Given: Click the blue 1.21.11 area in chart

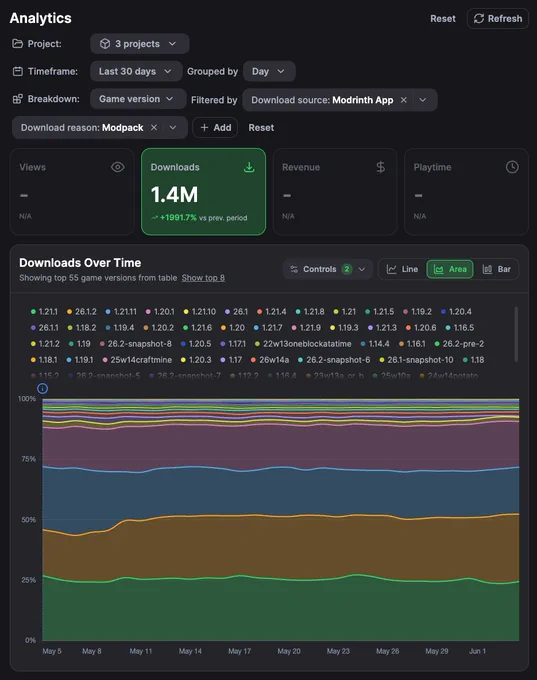Looking at the screenshot, I should tap(281, 492).
